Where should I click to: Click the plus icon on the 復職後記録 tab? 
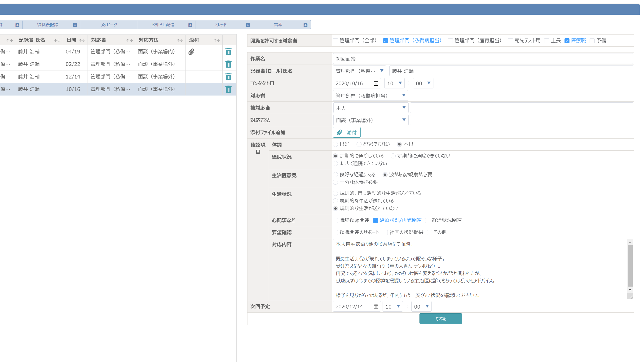coord(75,25)
